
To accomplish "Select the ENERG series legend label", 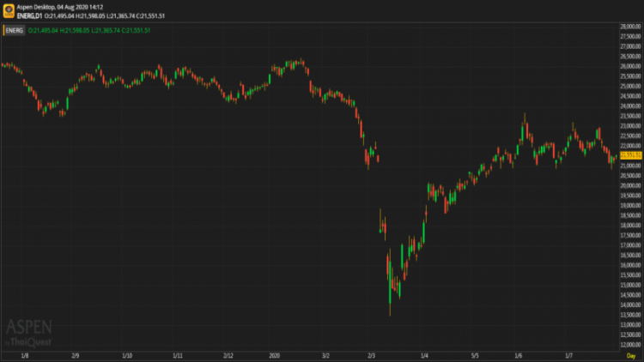I will 14,30.
